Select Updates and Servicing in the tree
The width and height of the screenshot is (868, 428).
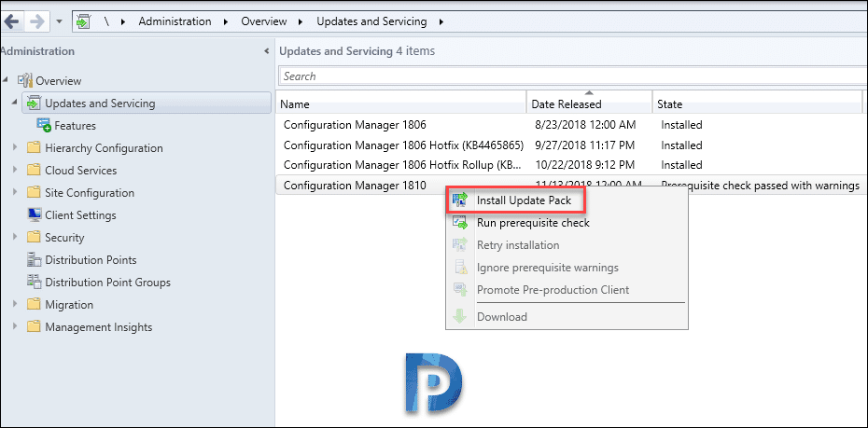coord(147,103)
